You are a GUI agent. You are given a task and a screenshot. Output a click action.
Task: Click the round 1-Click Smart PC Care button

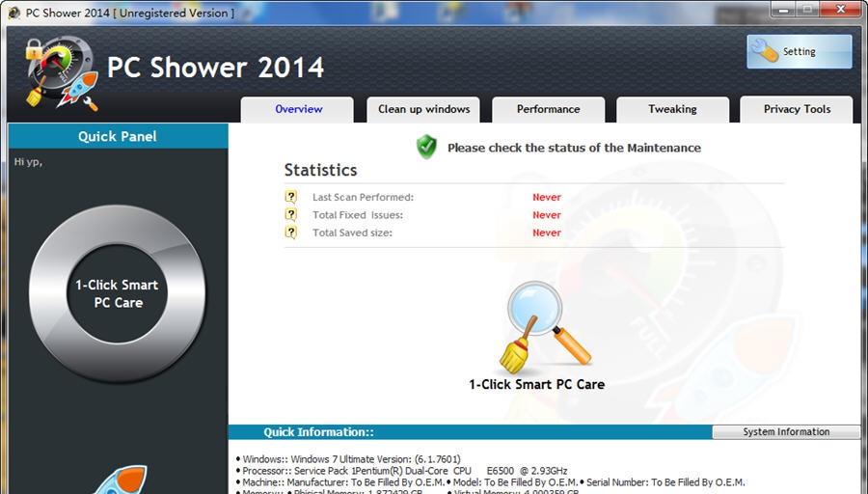pos(117,293)
